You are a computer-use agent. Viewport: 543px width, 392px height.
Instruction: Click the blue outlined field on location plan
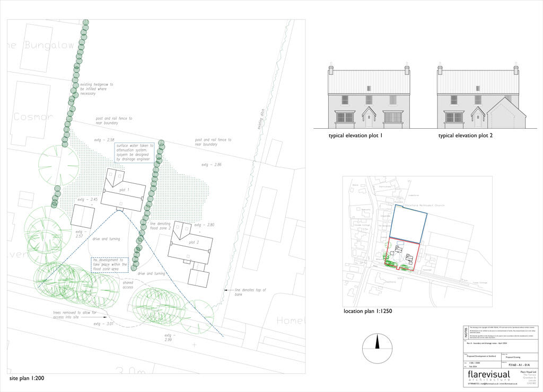(409, 222)
